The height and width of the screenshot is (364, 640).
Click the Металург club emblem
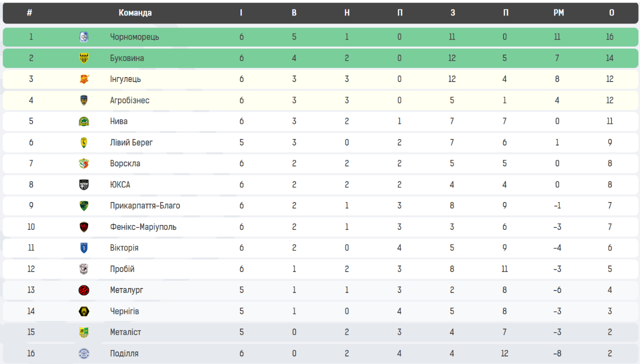point(84,290)
